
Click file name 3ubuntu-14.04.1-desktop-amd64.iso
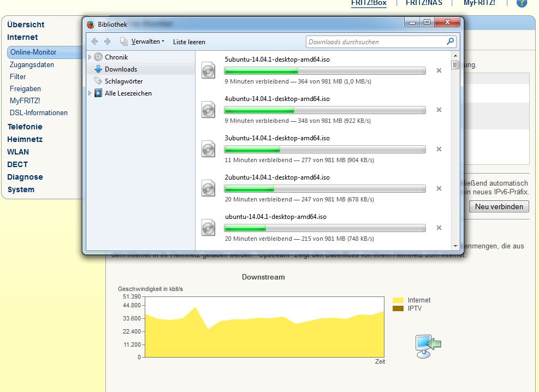pyautogui.click(x=277, y=138)
